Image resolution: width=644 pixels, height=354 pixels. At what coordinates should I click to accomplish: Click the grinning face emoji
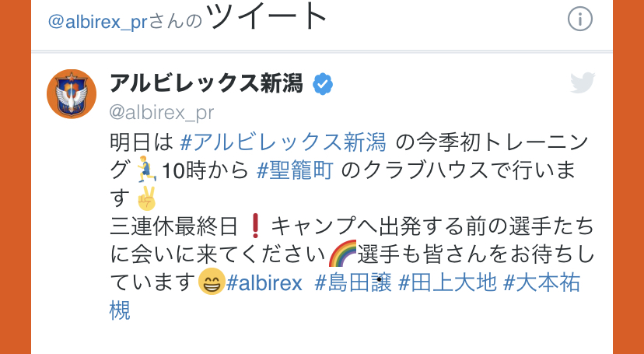click(x=212, y=282)
